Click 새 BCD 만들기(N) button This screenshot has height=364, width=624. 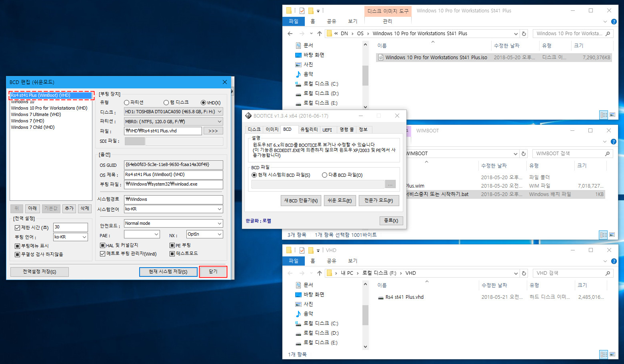[301, 200]
